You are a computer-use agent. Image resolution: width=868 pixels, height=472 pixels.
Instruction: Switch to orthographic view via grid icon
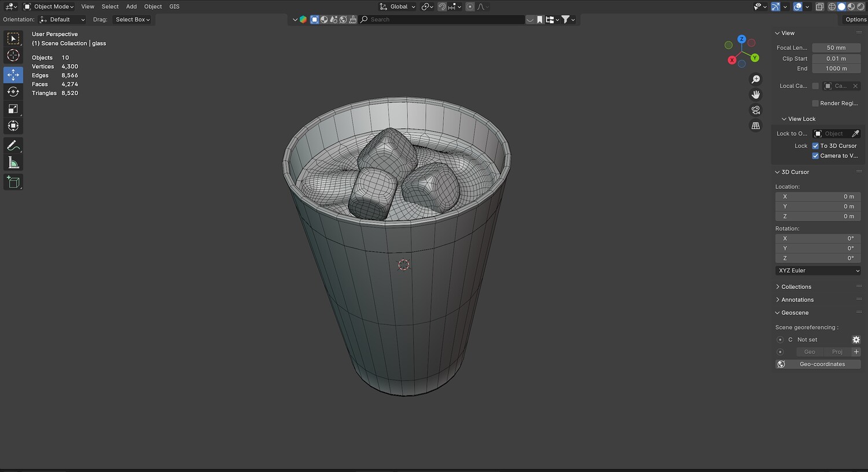tap(756, 126)
